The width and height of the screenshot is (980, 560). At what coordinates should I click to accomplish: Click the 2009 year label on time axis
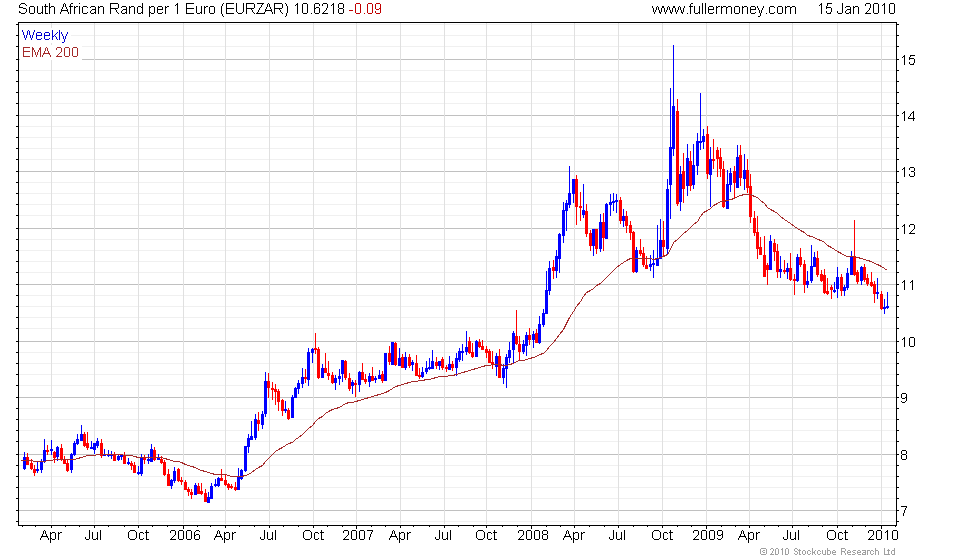pyautogui.click(x=708, y=536)
